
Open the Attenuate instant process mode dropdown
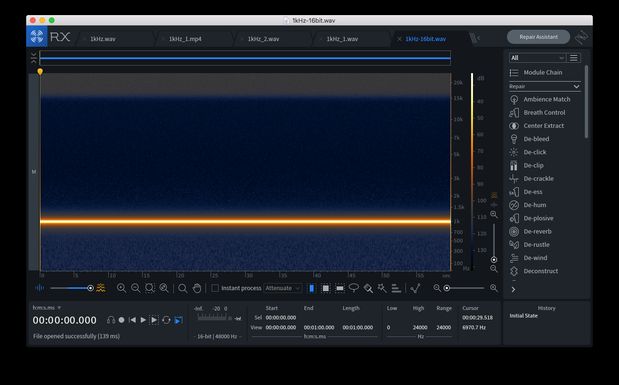point(283,288)
